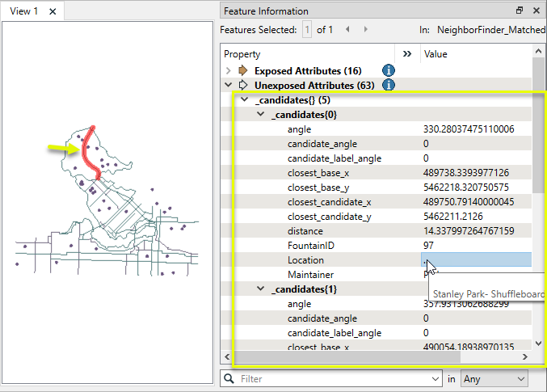Click the magnifier icon in Filter box
The height and width of the screenshot is (392, 547).
coord(230,378)
